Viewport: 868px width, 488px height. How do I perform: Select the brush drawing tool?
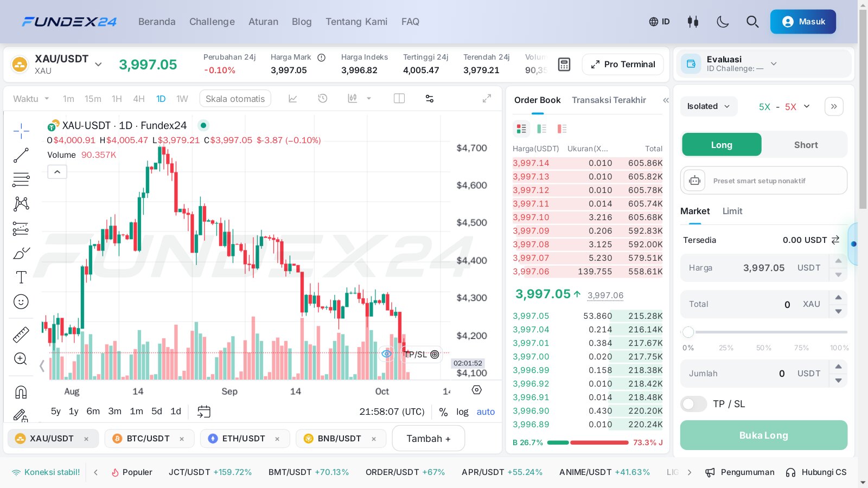point(21,253)
